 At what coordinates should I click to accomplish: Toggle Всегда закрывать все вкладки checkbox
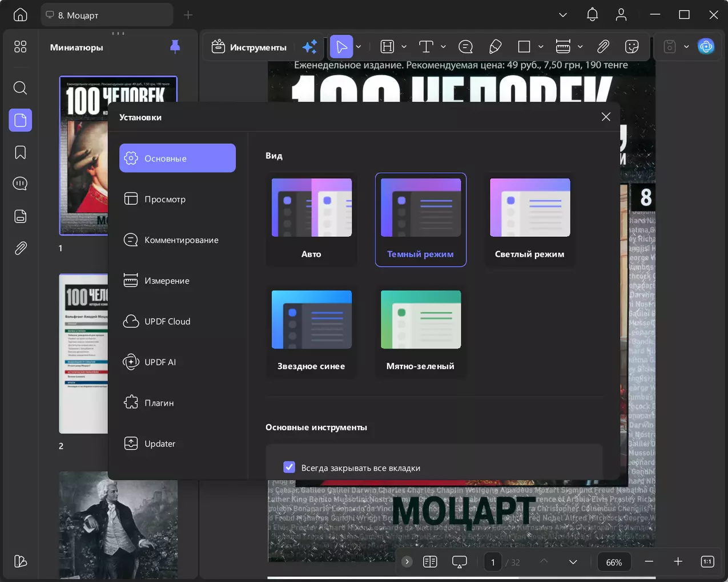point(289,467)
